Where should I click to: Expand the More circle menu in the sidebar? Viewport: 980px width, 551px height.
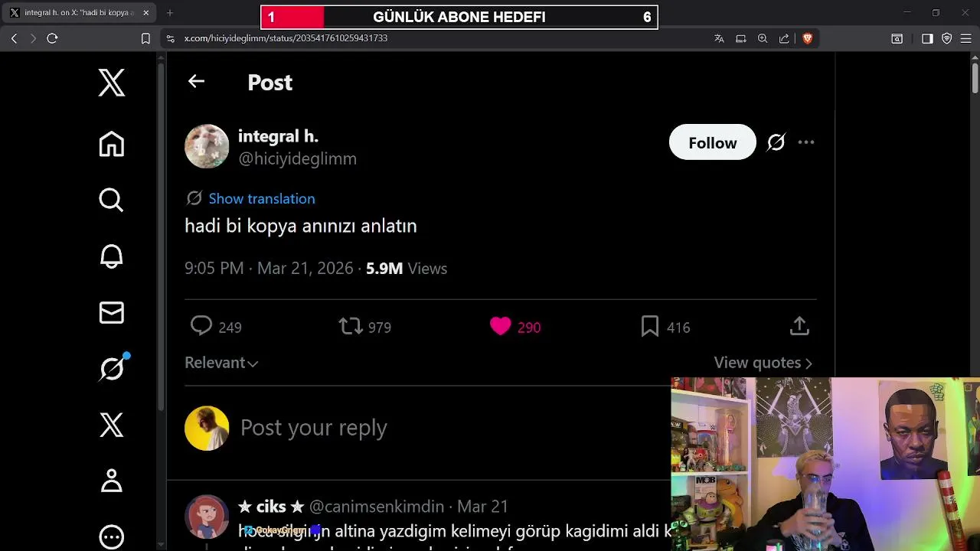pyautogui.click(x=112, y=537)
